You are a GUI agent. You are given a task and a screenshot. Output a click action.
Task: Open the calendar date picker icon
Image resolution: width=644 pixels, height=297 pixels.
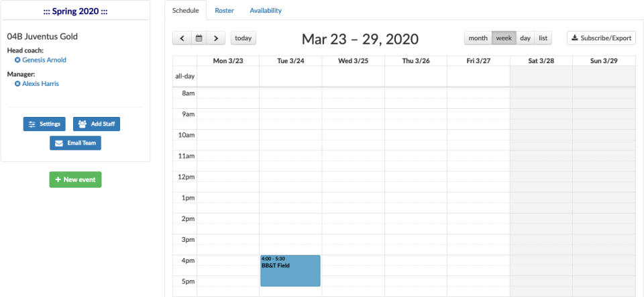[x=199, y=38]
